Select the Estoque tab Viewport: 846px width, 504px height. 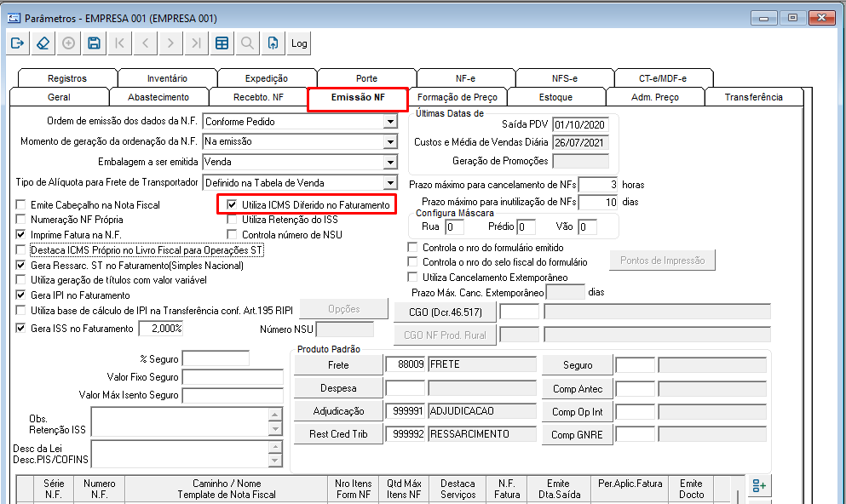[555, 97]
